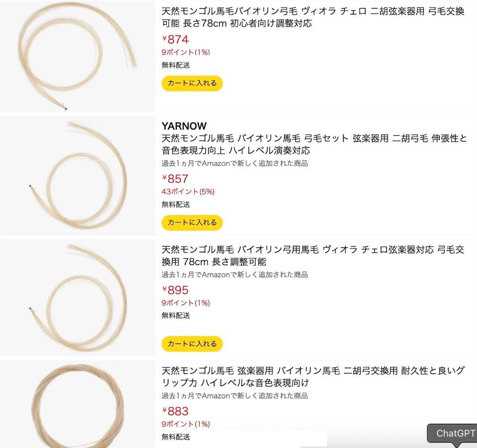This screenshot has height=448, width=477.
Task: Click the ¥874 price of the first item
Action: (x=175, y=39)
